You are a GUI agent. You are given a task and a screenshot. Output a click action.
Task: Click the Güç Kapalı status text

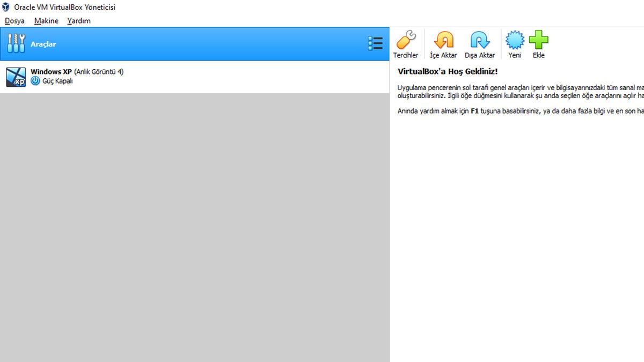click(57, 81)
